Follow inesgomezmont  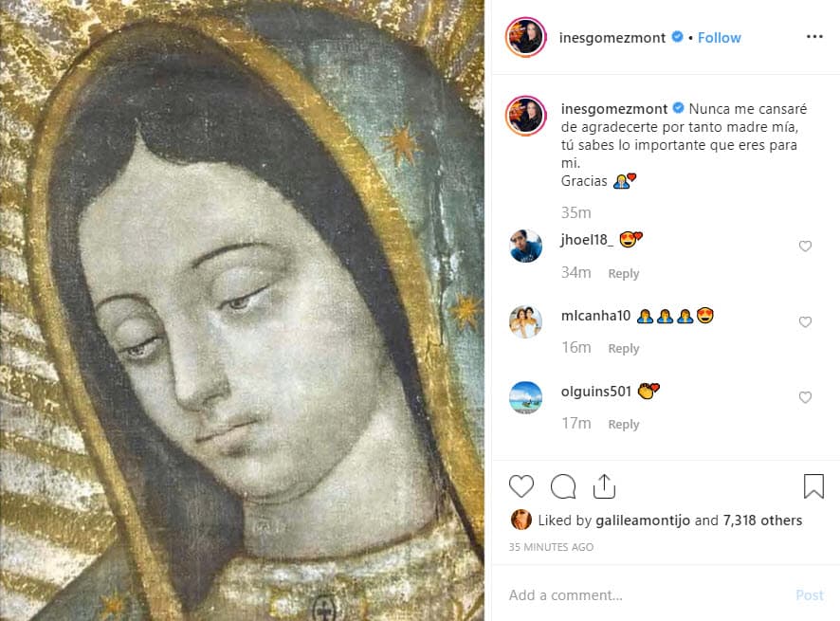pyautogui.click(x=719, y=37)
